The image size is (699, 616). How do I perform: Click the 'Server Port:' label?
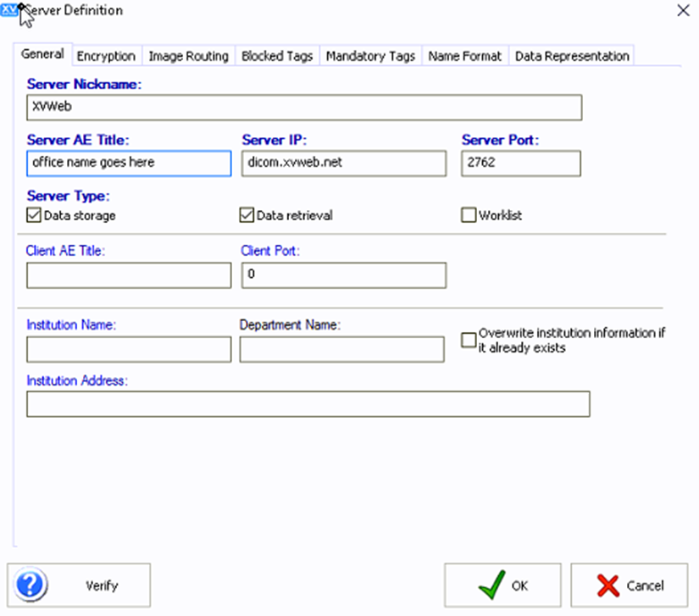point(500,140)
